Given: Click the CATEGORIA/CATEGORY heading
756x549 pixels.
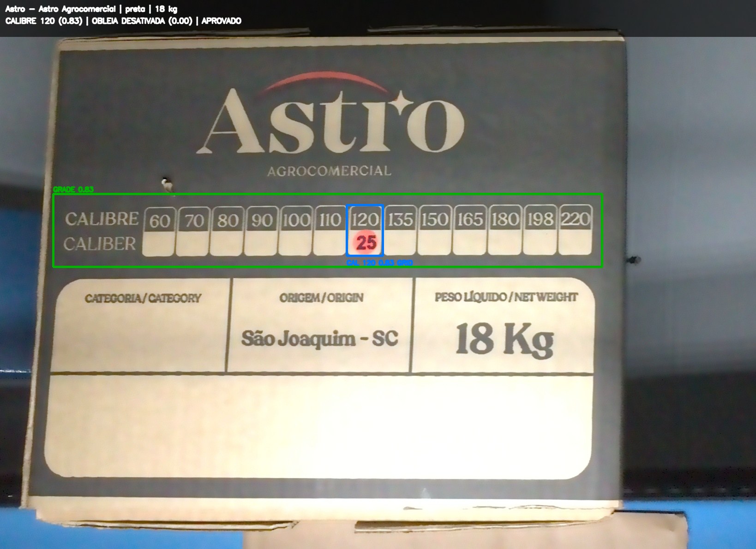Looking at the screenshot, I should pyautogui.click(x=143, y=298).
